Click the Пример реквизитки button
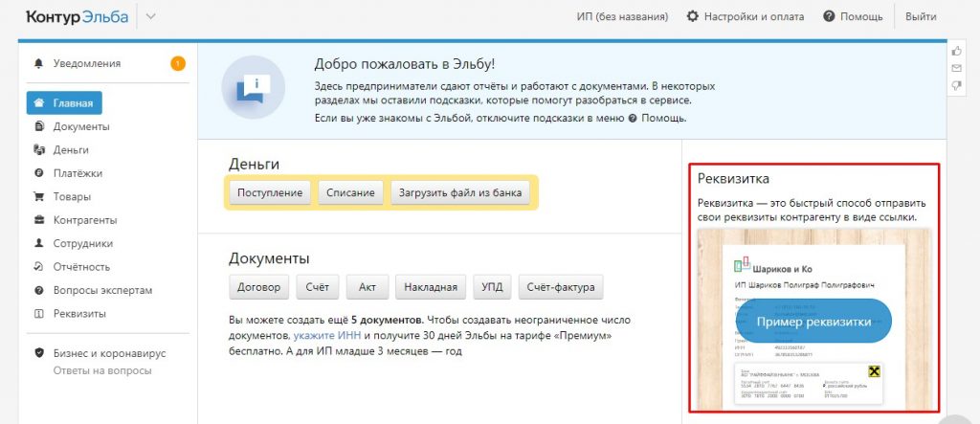This screenshot has height=424, width=980. 813,322
